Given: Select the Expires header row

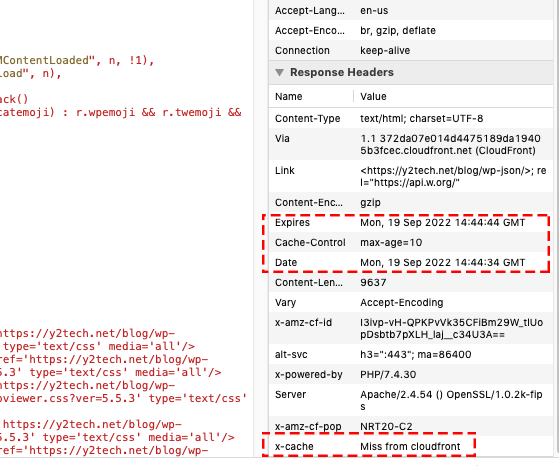Looking at the screenshot, I should point(411,222).
